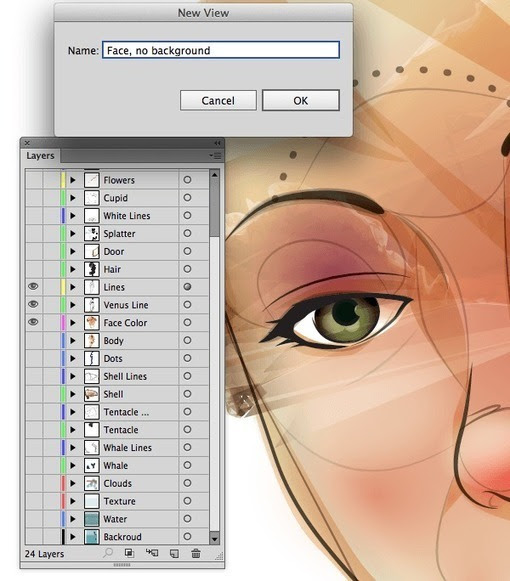510x581 pixels.
Task: Expand the Splatter layer
Action: coord(73,233)
